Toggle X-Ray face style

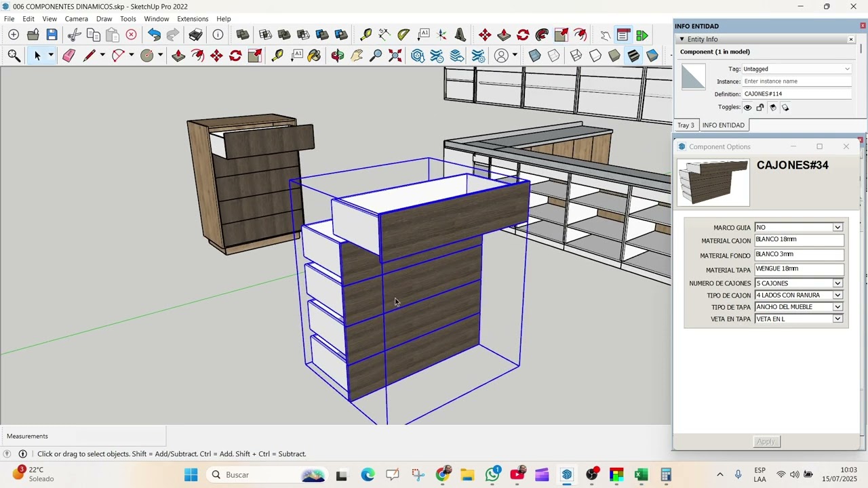[x=534, y=56]
